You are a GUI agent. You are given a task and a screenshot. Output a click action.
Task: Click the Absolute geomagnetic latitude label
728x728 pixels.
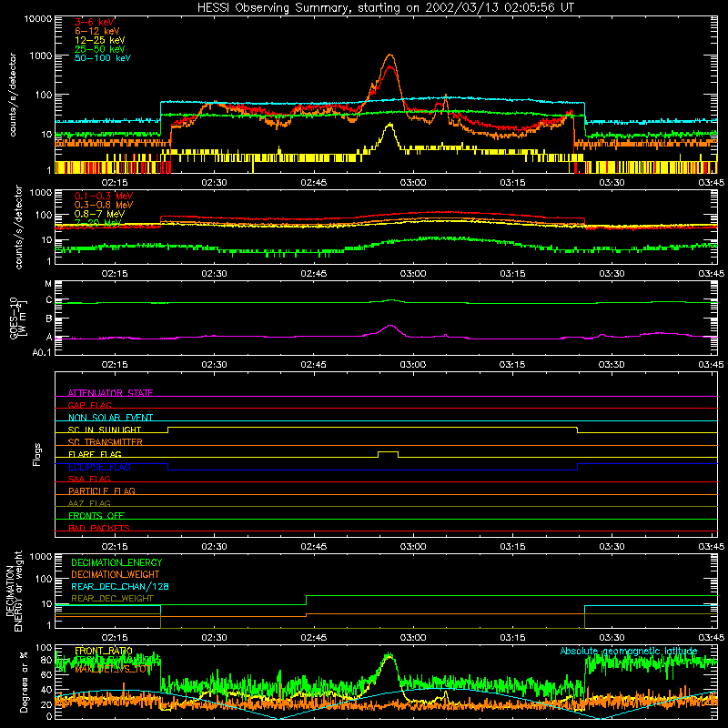coord(629,651)
